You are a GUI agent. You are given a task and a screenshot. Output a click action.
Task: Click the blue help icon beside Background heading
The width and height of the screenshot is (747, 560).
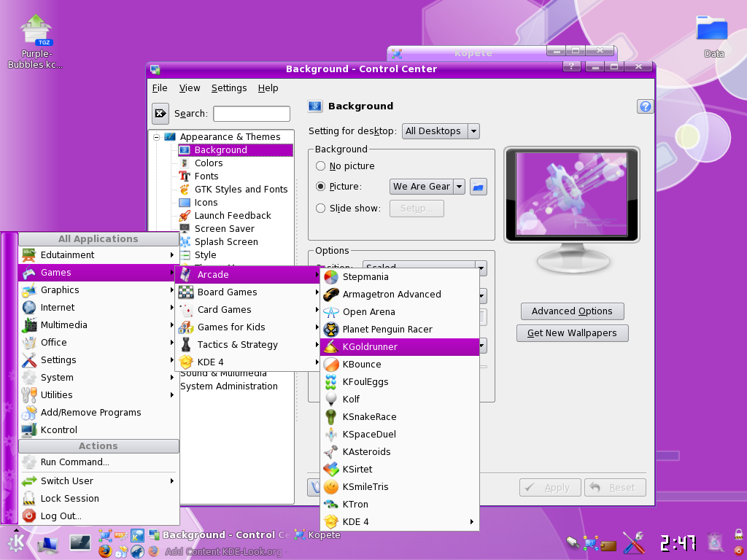pos(645,106)
